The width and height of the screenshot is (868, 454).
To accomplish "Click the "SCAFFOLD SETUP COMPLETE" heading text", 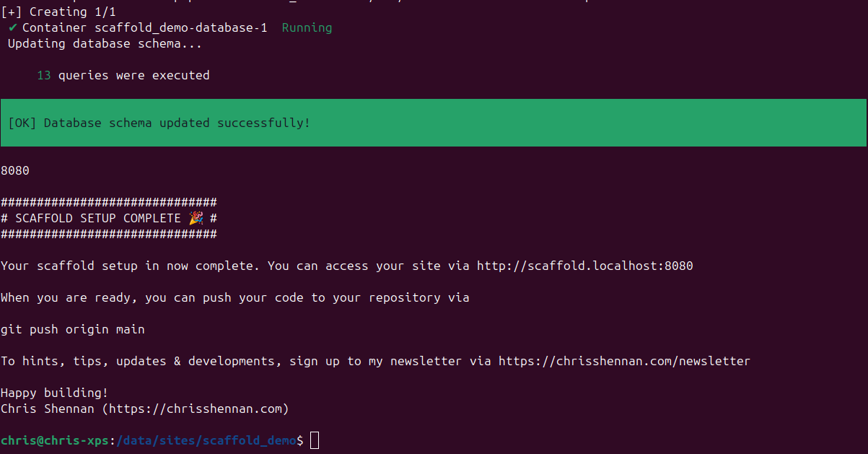I will click(98, 218).
